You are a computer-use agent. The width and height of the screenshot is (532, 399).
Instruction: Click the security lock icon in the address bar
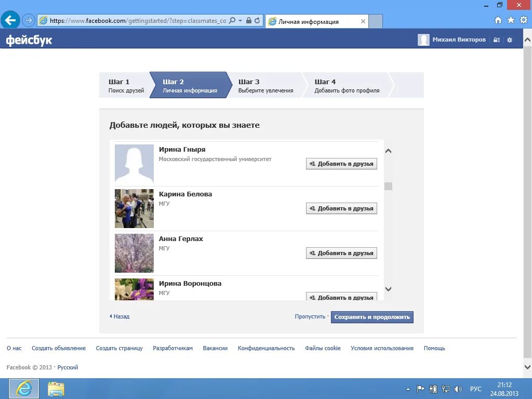(249, 21)
